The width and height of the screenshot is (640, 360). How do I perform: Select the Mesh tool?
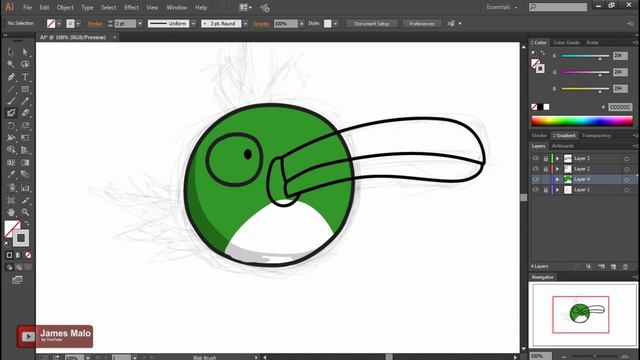[x=11, y=162]
